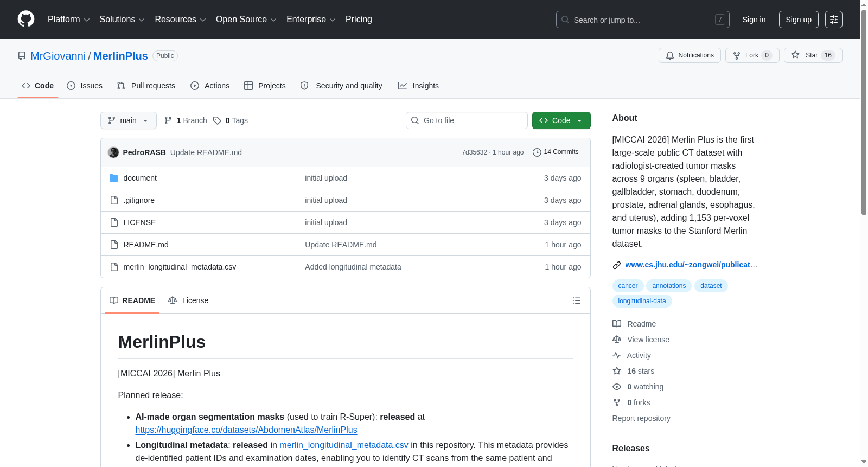
Task: Open the Releases section heading link
Action: coord(631,448)
